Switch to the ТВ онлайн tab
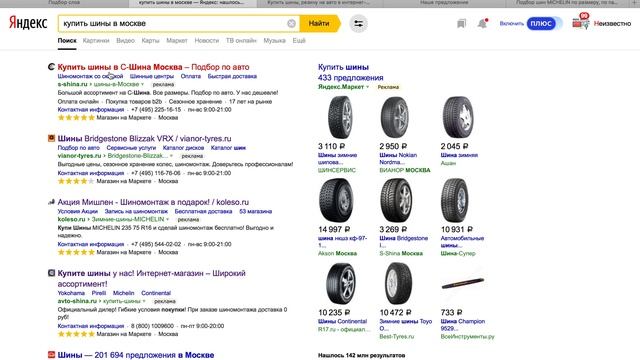Image resolution: width=640 pixels, height=360 pixels. 241,41
